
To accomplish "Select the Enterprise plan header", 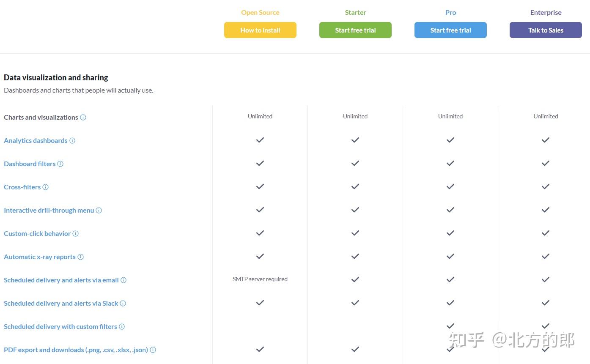I will 545,12.
